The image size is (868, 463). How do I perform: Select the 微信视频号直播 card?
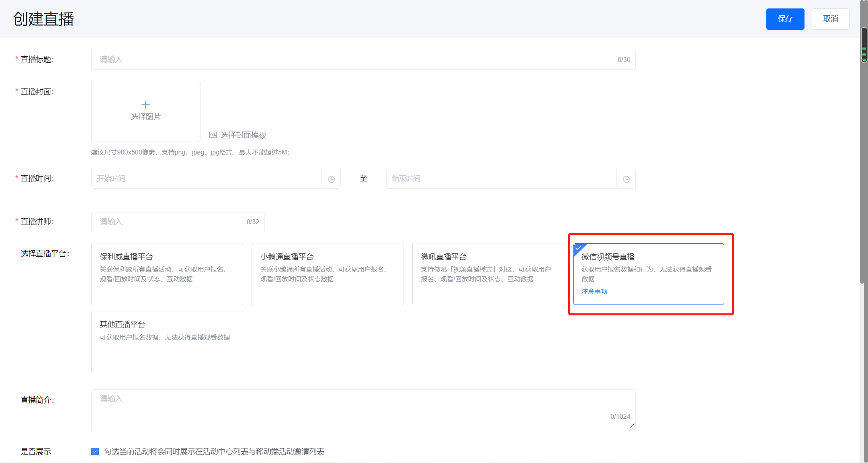point(649,274)
